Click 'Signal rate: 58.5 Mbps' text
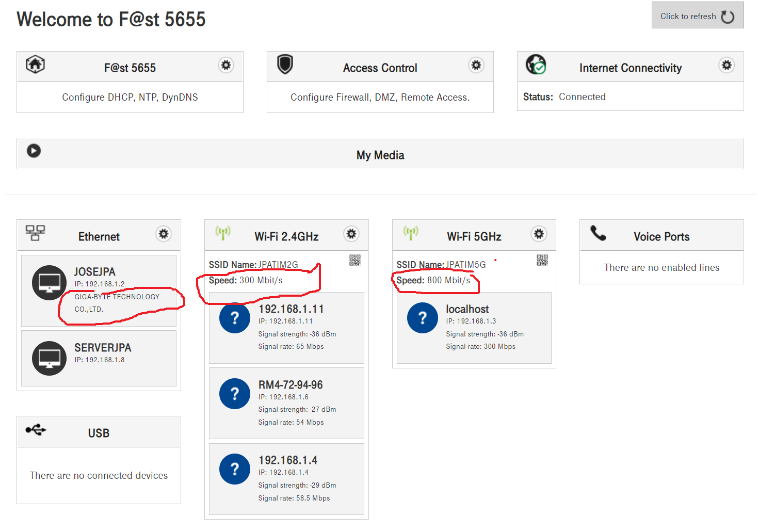 294,498
